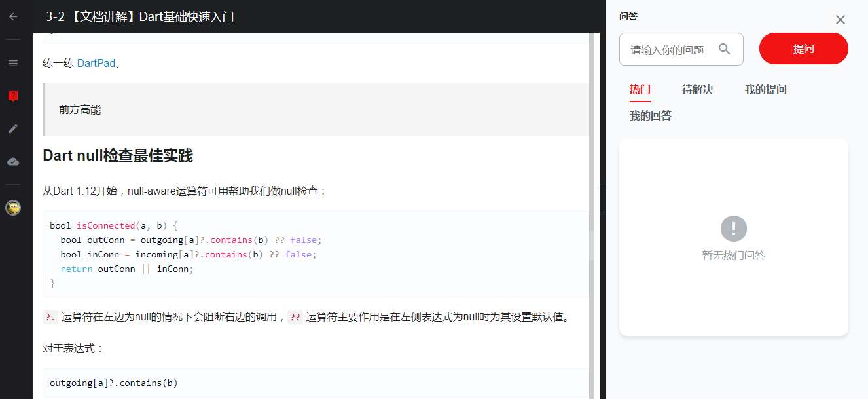
Task: Open the notes pencil icon
Action: (x=13, y=128)
